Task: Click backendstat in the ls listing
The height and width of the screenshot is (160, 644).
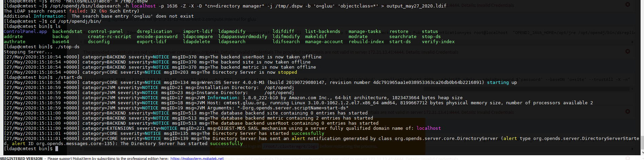Action: tap(68, 31)
